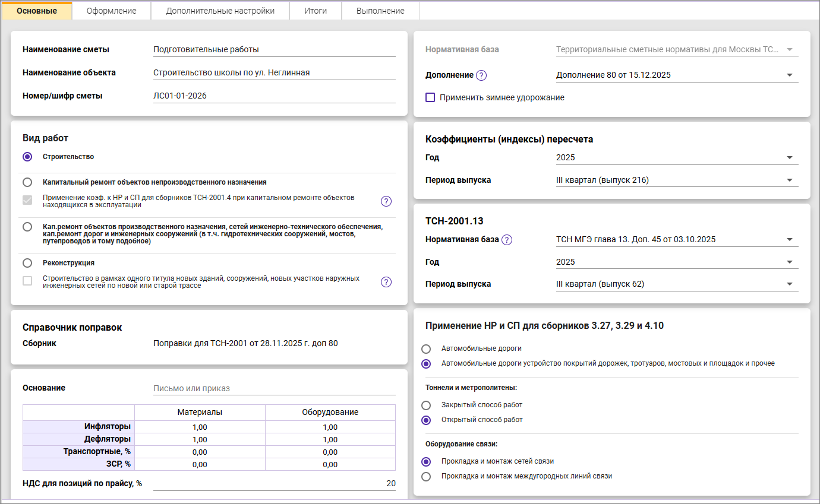The image size is (820, 504).
Task: Select Капитальный ремонт объектов непроизводственного назначения
Action: (x=27, y=182)
